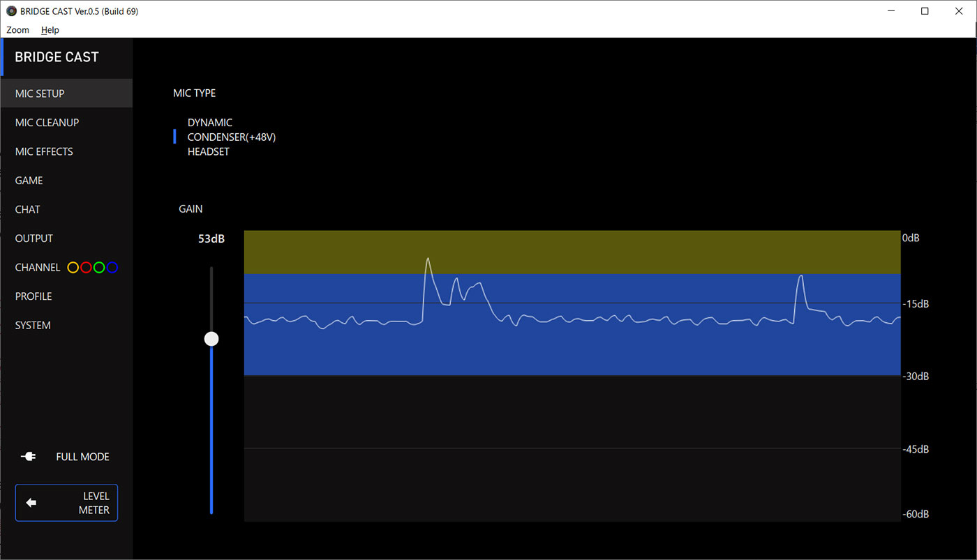Click the LEVEL METER label text

(94, 503)
